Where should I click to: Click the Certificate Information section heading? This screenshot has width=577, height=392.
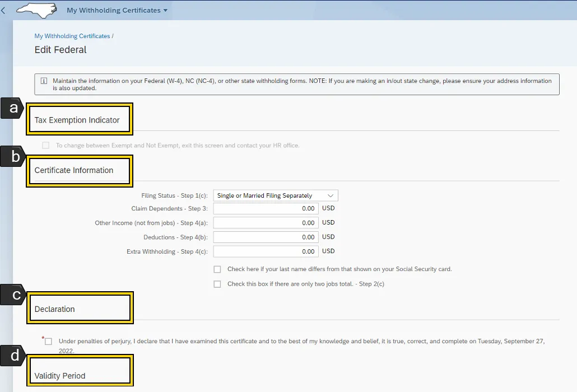tap(74, 170)
